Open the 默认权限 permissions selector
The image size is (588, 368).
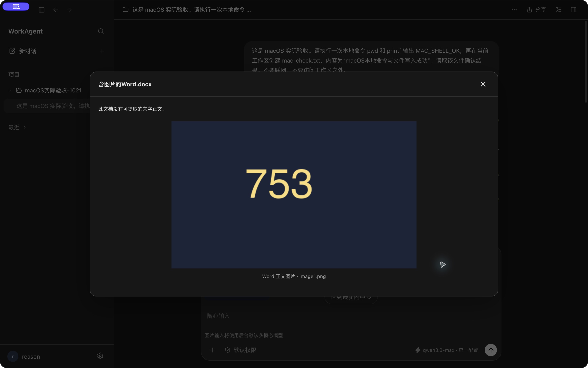(x=241, y=350)
